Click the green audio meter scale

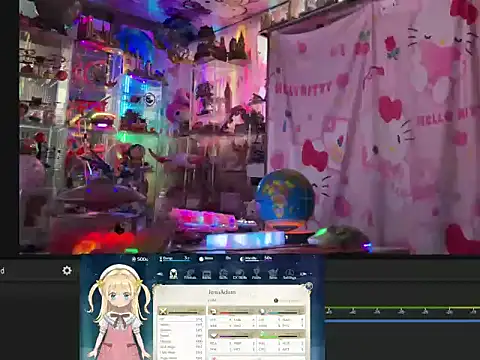click(x=403, y=311)
